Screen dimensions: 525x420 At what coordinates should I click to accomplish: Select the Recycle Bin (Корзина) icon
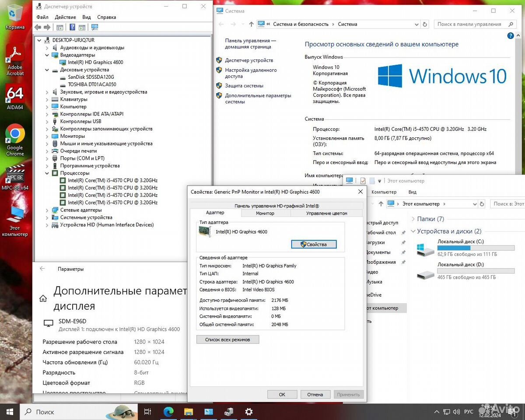pos(15,17)
